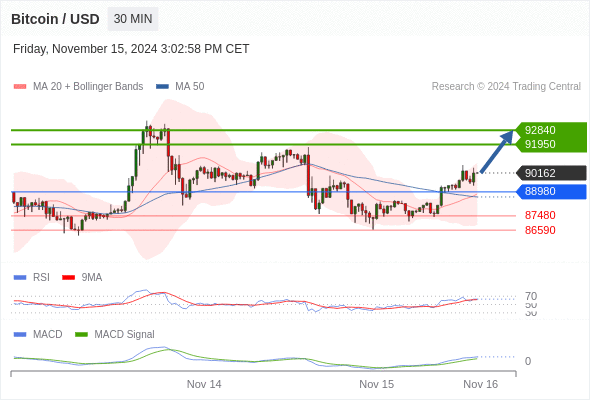Screen dimensions: 590x400
Task: Click the 86590 support price label
Action: [x=540, y=230]
